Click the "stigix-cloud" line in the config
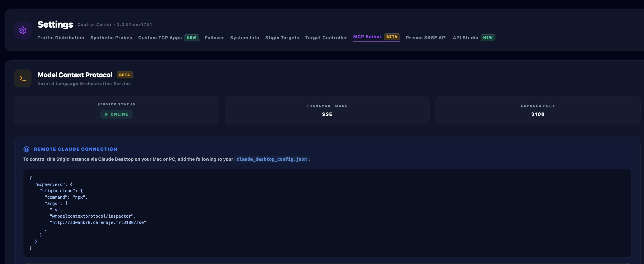The image size is (644, 264). tap(61, 191)
